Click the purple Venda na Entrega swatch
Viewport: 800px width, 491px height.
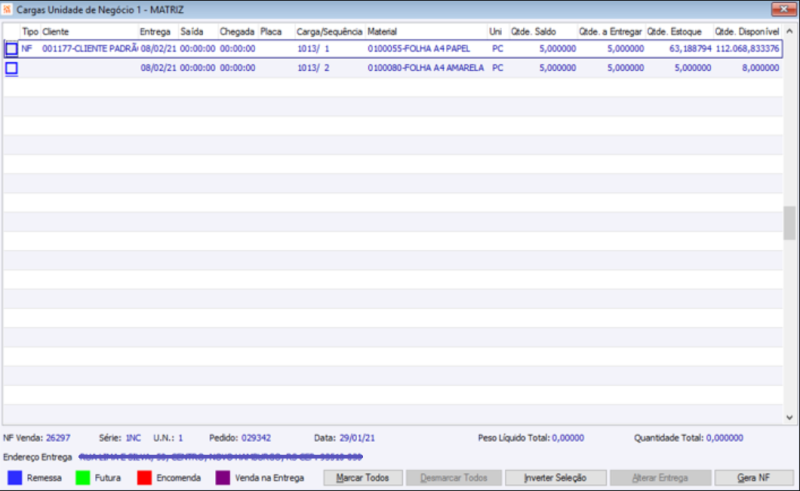click(222, 478)
